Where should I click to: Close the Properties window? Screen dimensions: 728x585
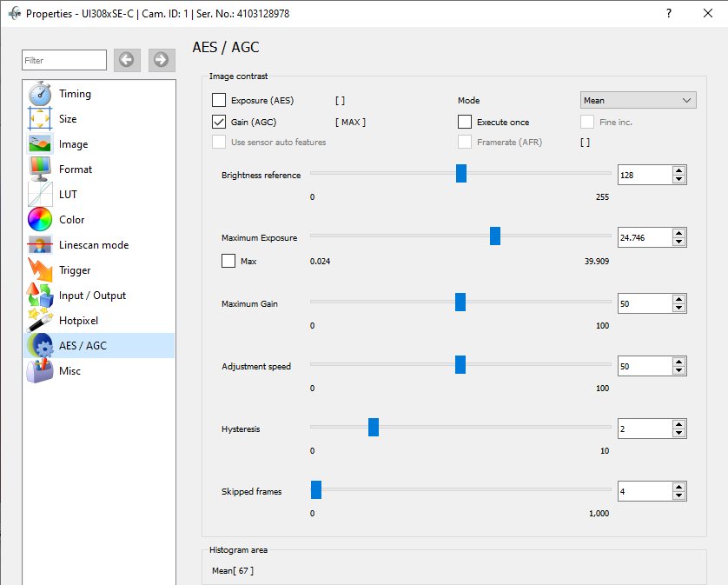tap(707, 14)
